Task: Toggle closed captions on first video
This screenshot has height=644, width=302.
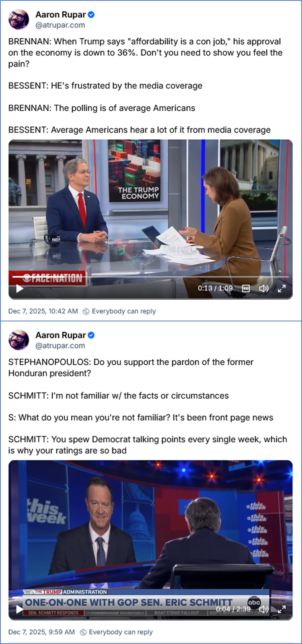Action: (x=246, y=288)
